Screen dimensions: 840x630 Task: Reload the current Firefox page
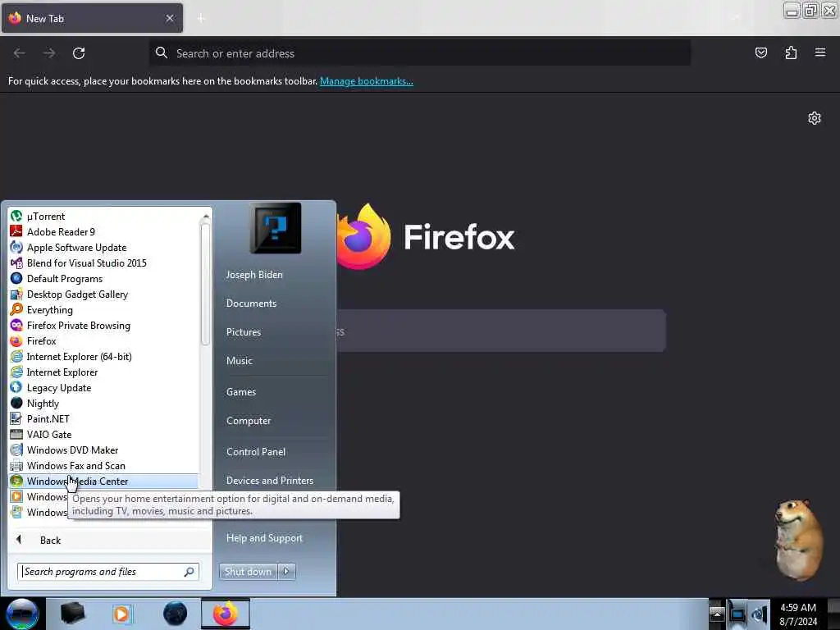[79, 53]
